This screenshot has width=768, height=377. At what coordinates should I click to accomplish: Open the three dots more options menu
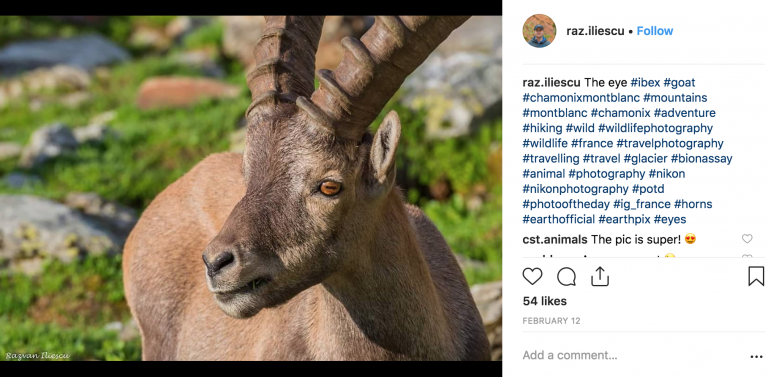(756, 357)
